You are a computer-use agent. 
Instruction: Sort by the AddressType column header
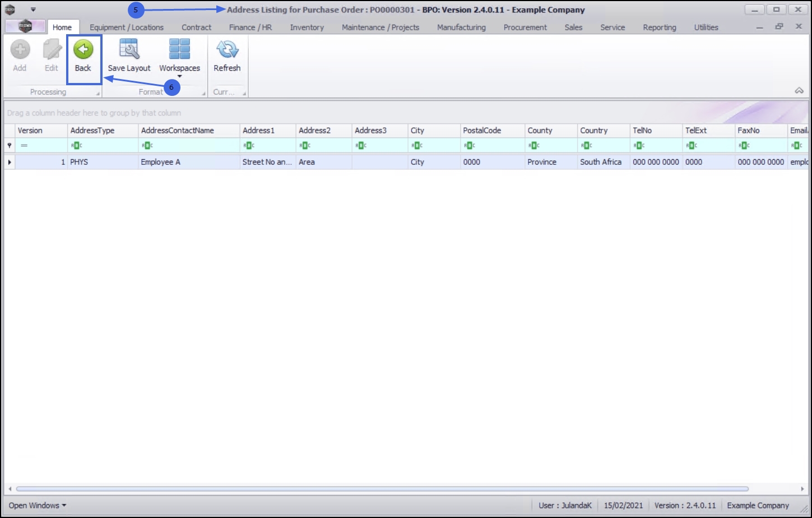103,131
